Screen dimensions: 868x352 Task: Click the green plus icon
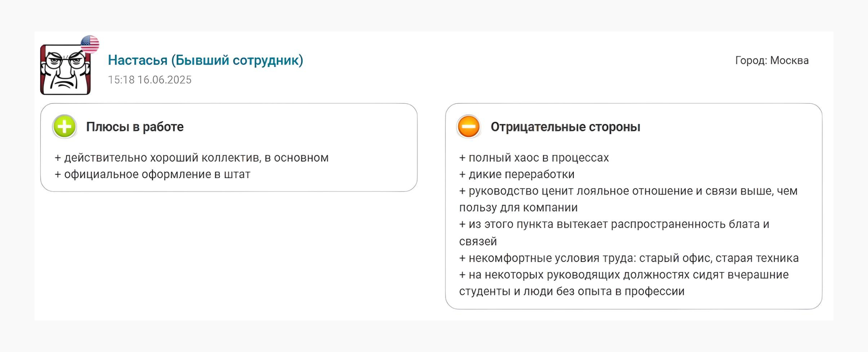[64, 126]
